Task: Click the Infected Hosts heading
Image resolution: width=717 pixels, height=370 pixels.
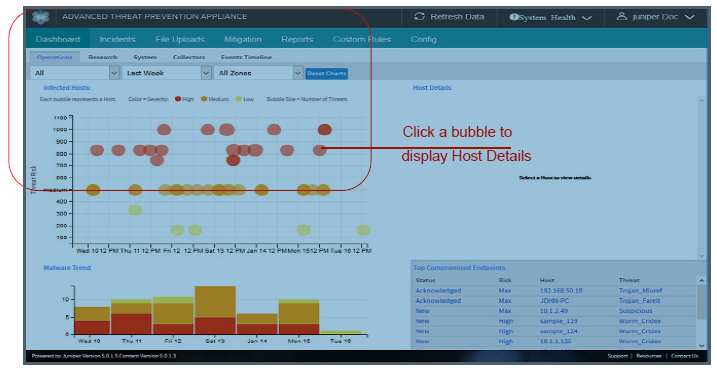Action: [67, 88]
